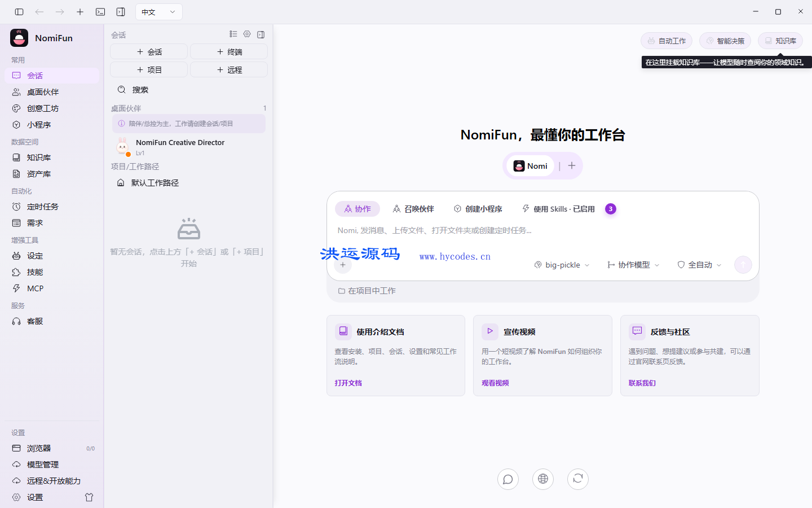The width and height of the screenshot is (812, 508).
Task: Open the 协作模型 dropdown
Action: [633, 265]
